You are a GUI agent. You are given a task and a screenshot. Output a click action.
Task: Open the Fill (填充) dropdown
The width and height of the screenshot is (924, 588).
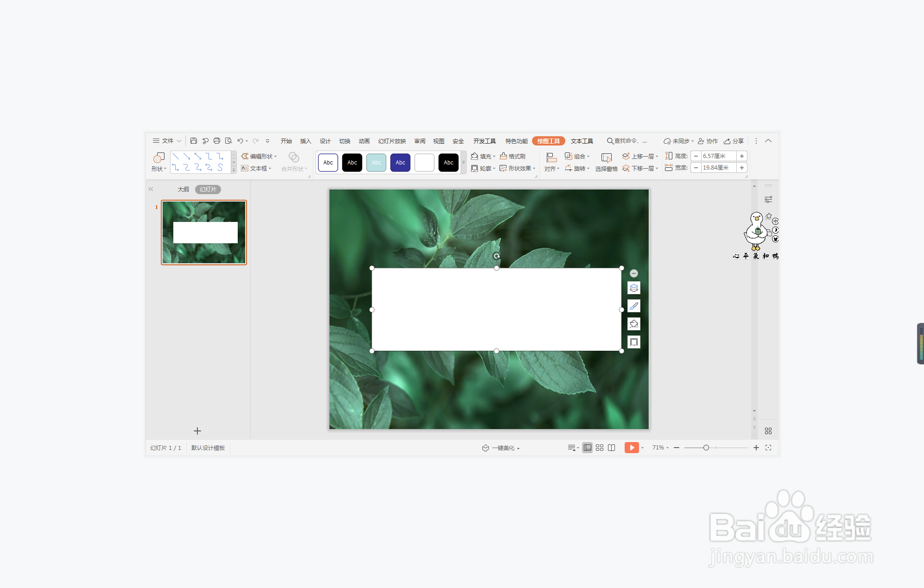coord(483,156)
